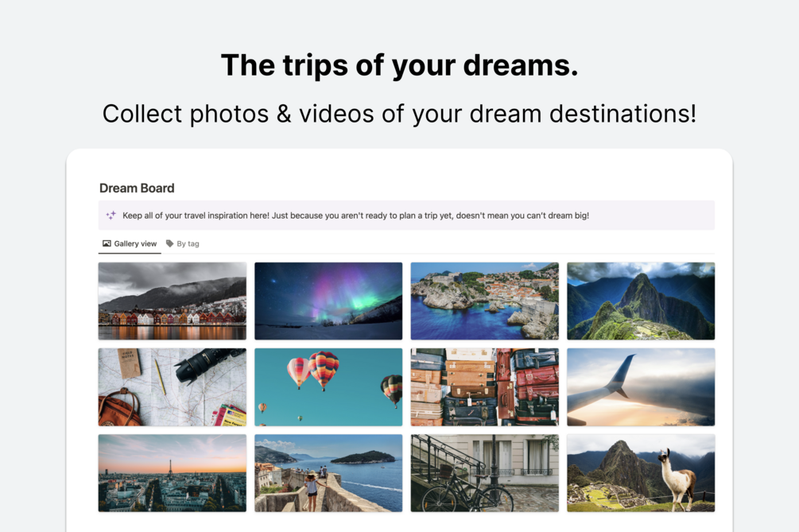Screen dimensions: 799x532
Task: Open the Paris Eiffel Tower skyline photo
Action: click(x=173, y=473)
